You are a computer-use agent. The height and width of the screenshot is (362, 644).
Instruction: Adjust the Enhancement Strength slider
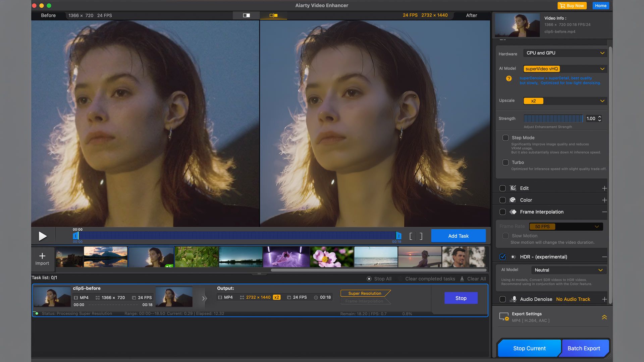pyautogui.click(x=553, y=119)
